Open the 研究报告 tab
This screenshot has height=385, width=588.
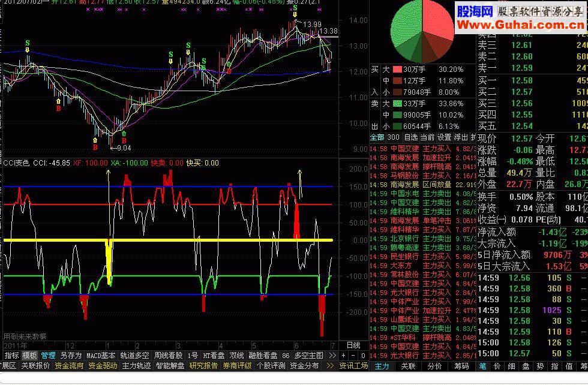click(203, 365)
